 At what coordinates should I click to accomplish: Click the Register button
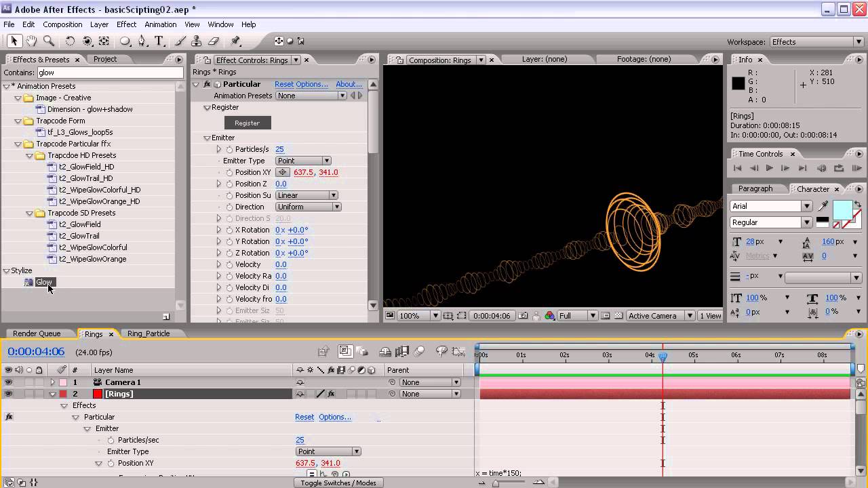(247, 123)
